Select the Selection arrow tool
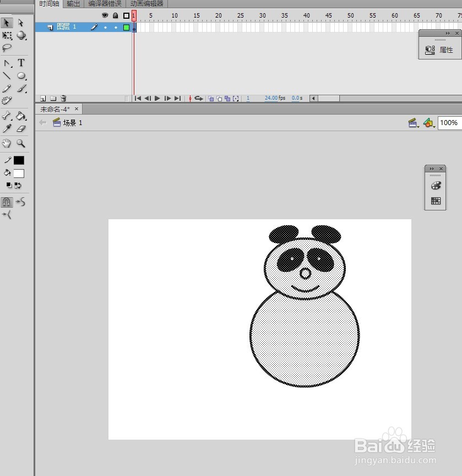The width and height of the screenshot is (462, 476). point(7,23)
